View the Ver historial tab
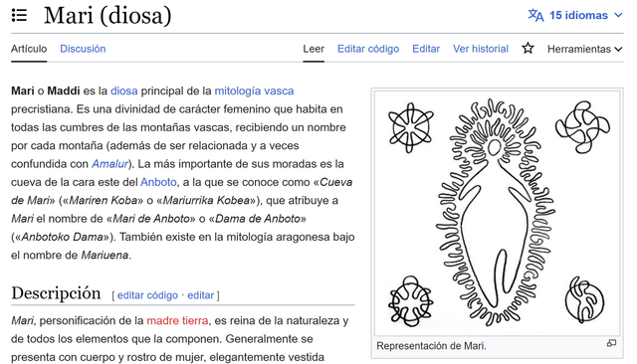 pos(481,49)
